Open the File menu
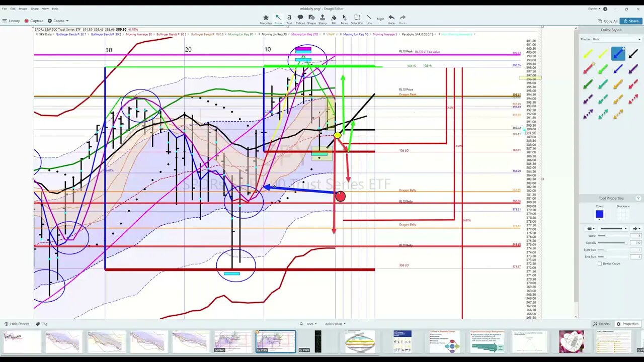Screen dimensions: 644x362 5,9
